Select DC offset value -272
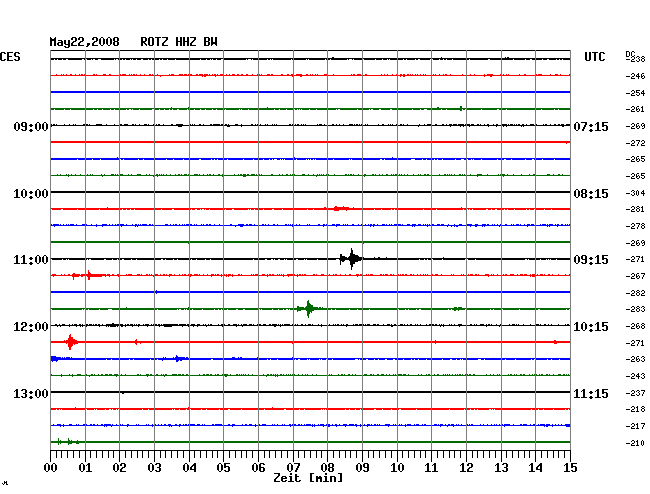Viewport: 650px width, 494px height. [635, 143]
